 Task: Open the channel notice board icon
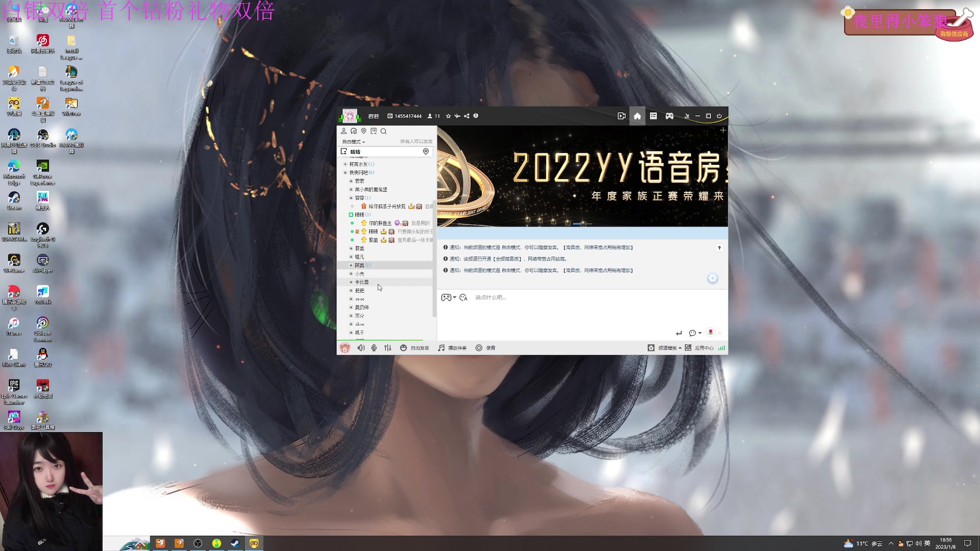click(374, 131)
